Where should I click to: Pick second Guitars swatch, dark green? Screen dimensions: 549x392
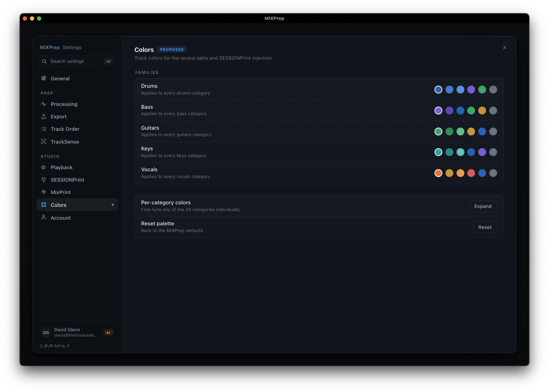(449, 131)
